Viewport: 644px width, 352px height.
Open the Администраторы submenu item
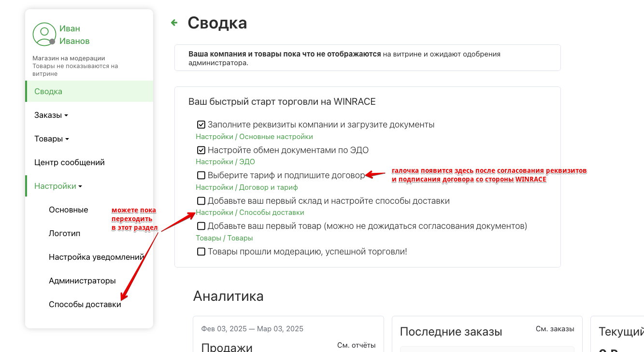(82, 281)
